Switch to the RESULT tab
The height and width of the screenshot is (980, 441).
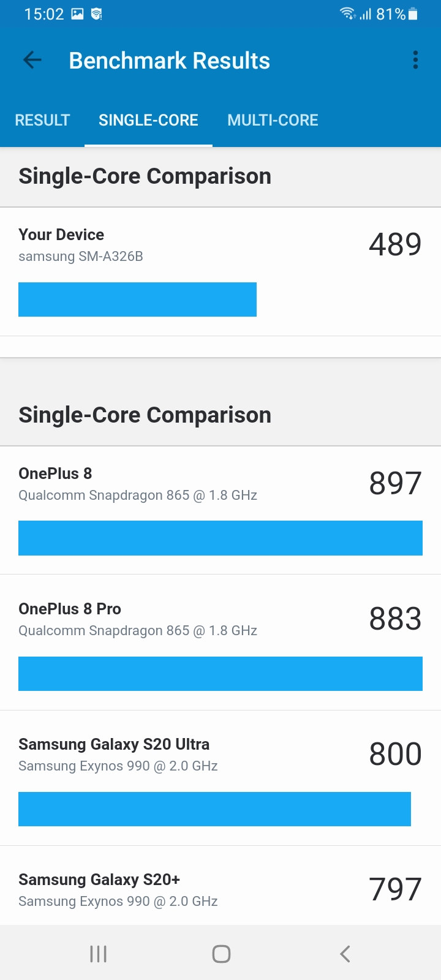(42, 120)
